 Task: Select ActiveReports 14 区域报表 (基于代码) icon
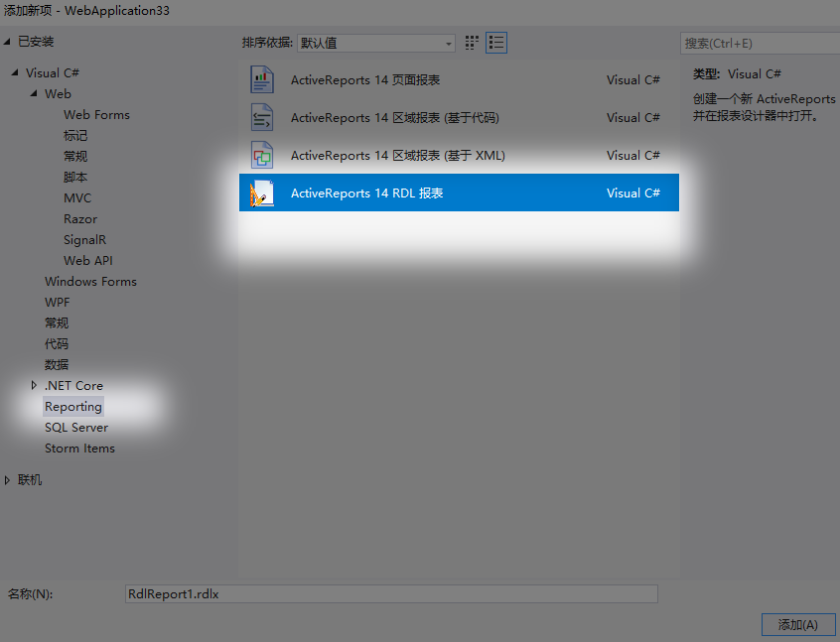(262, 117)
